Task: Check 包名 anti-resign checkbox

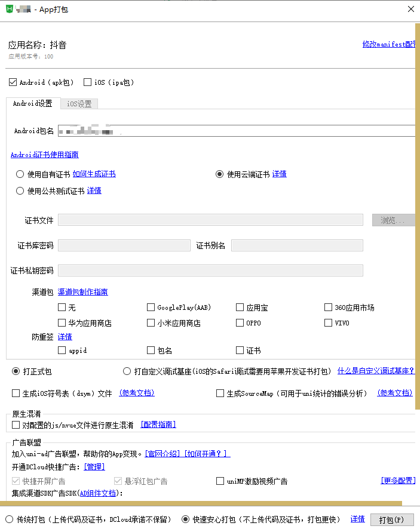Action: tap(151, 350)
